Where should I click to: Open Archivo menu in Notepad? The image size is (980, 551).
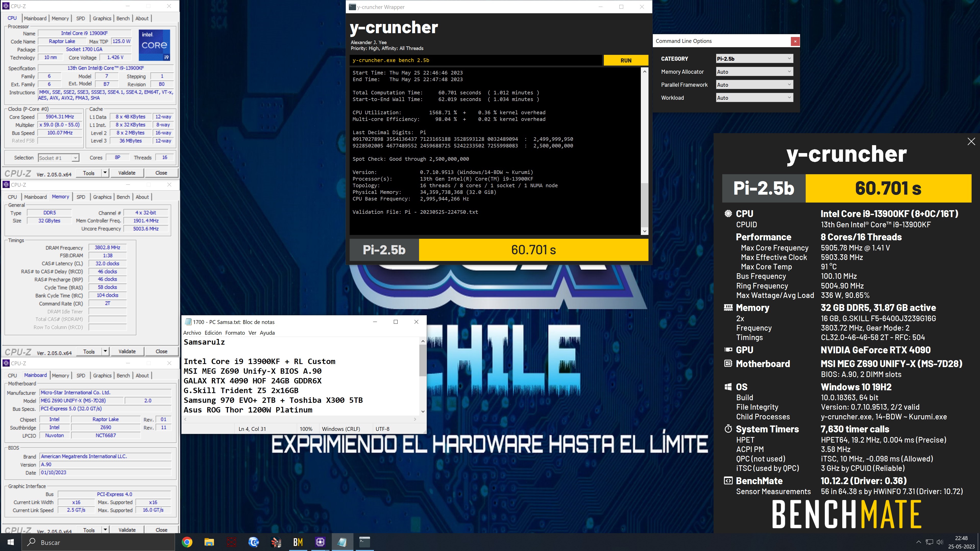[x=192, y=333]
